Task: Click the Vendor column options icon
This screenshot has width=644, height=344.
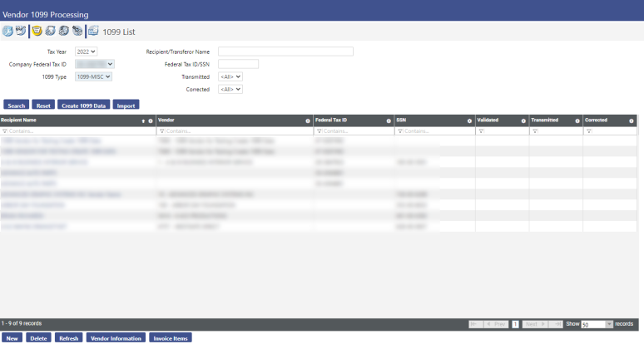Action: [x=308, y=121]
